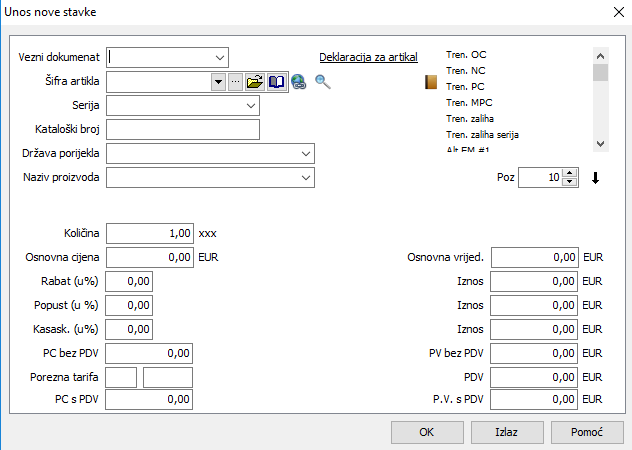The height and width of the screenshot is (450, 632).
Task: Open the Naziv proizvoda dropdown
Action: [x=305, y=178]
